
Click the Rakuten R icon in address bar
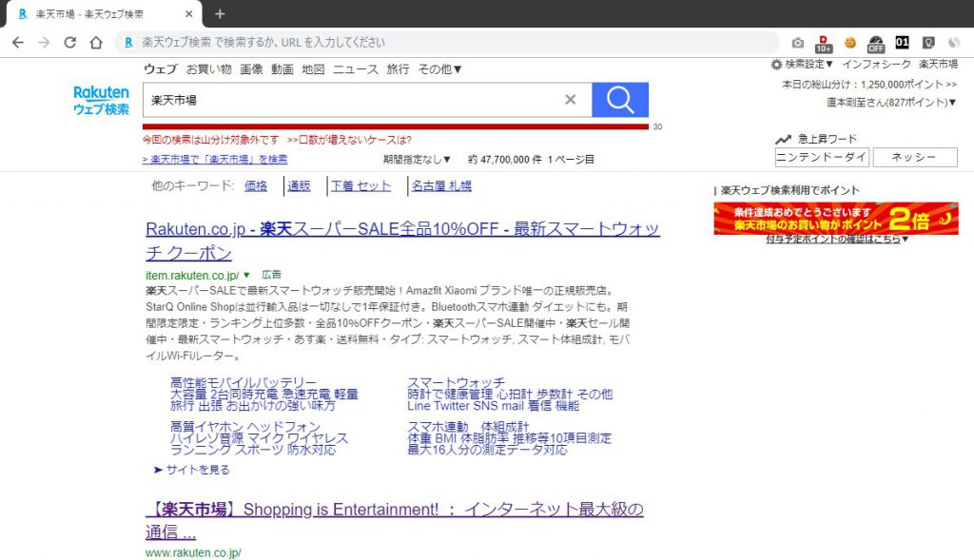pos(128,42)
